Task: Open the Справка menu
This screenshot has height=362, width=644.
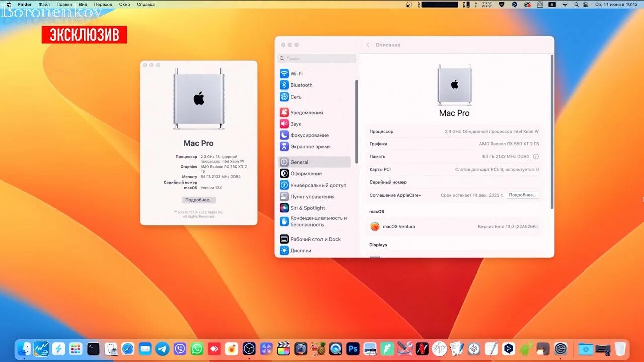Action: 146,4
